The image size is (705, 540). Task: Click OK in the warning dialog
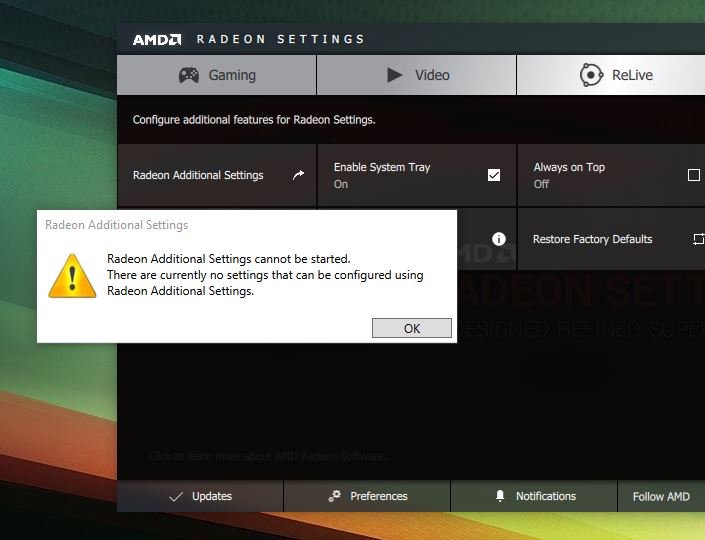[x=411, y=328]
